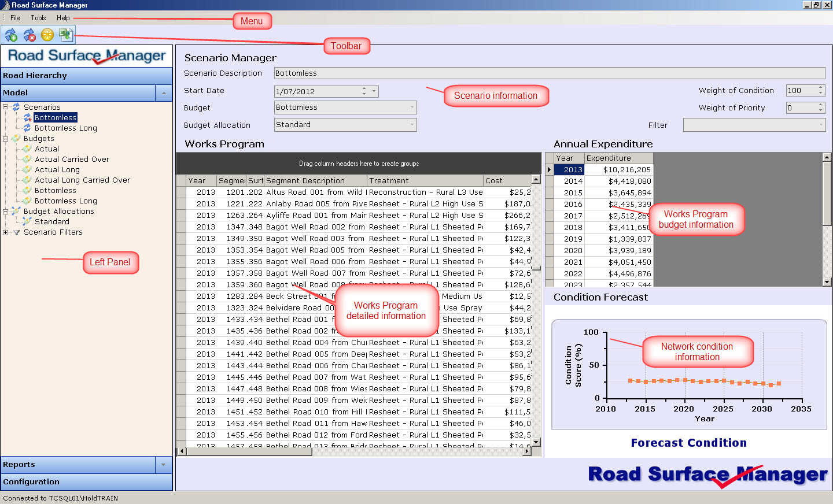Click the icon beside the Standard allocation
Screen dimensions: 833x504
tap(27, 221)
